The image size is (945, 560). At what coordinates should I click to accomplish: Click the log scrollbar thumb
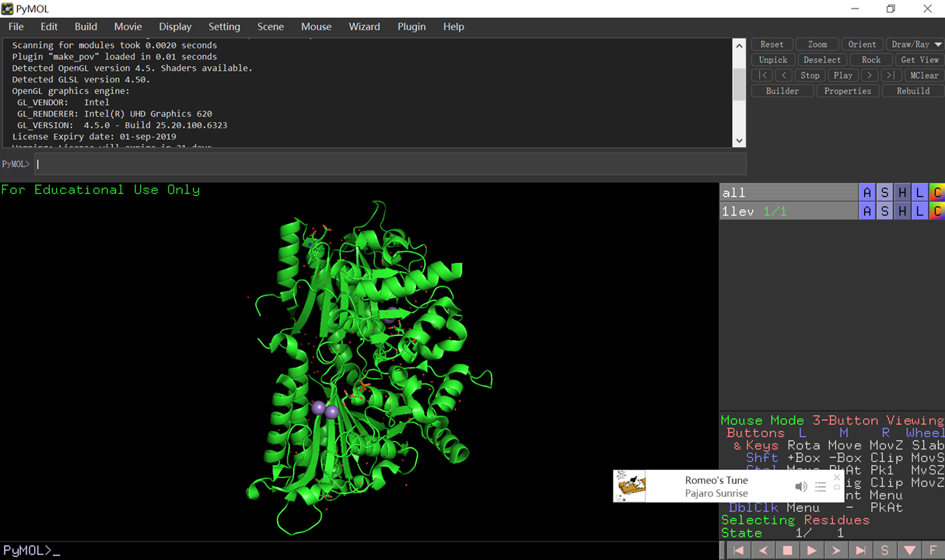coord(739,83)
